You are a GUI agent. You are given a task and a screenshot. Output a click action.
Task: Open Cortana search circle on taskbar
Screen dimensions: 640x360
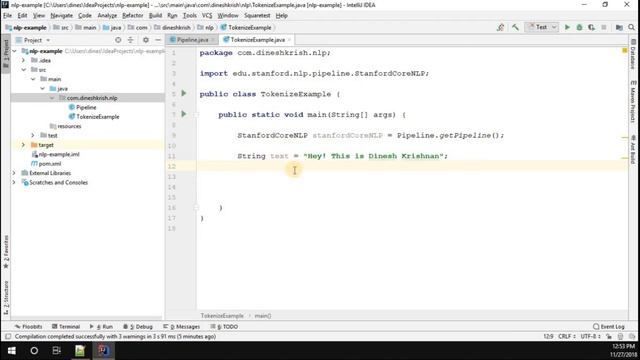coord(34,351)
